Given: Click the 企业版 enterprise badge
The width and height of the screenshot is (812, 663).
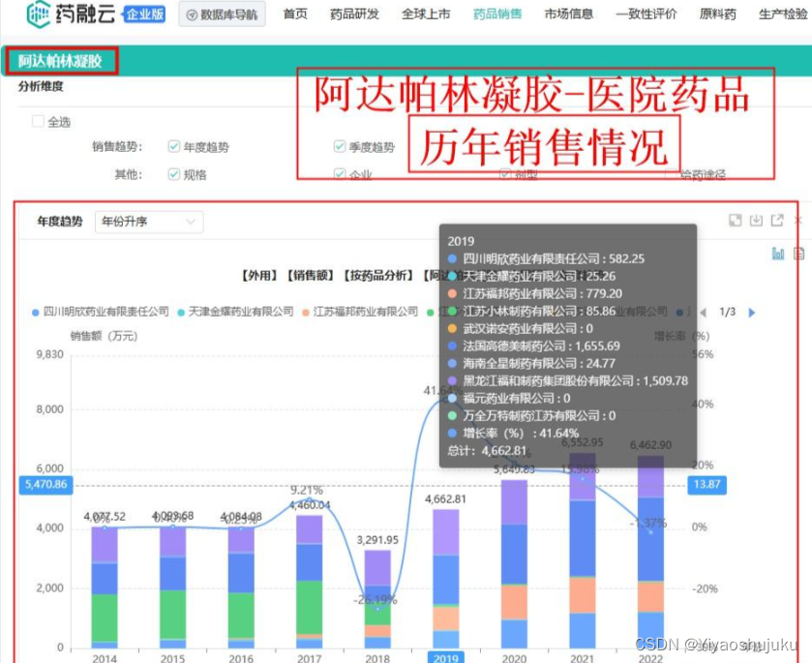Looking at the screenshot, I should (x=144, y=14).
